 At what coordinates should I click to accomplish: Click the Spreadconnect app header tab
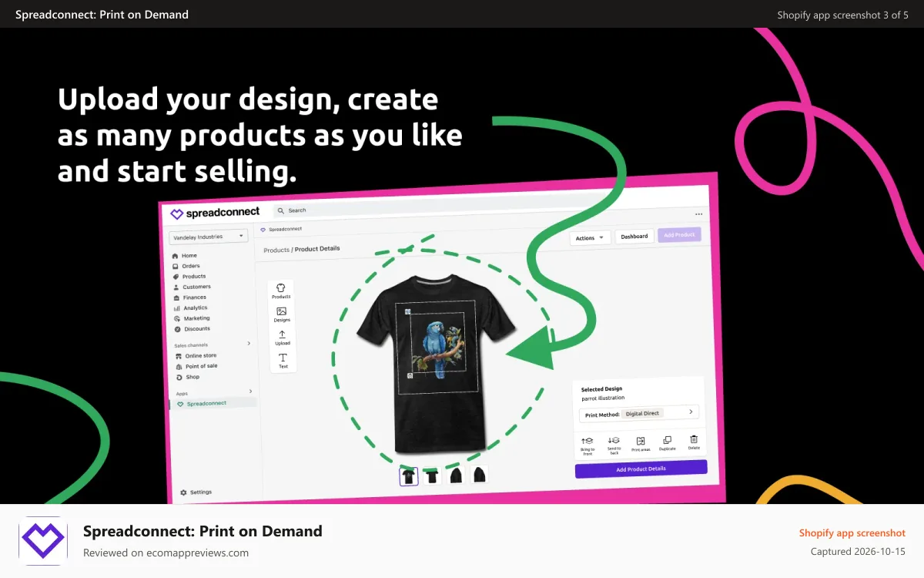pos(281,229)
